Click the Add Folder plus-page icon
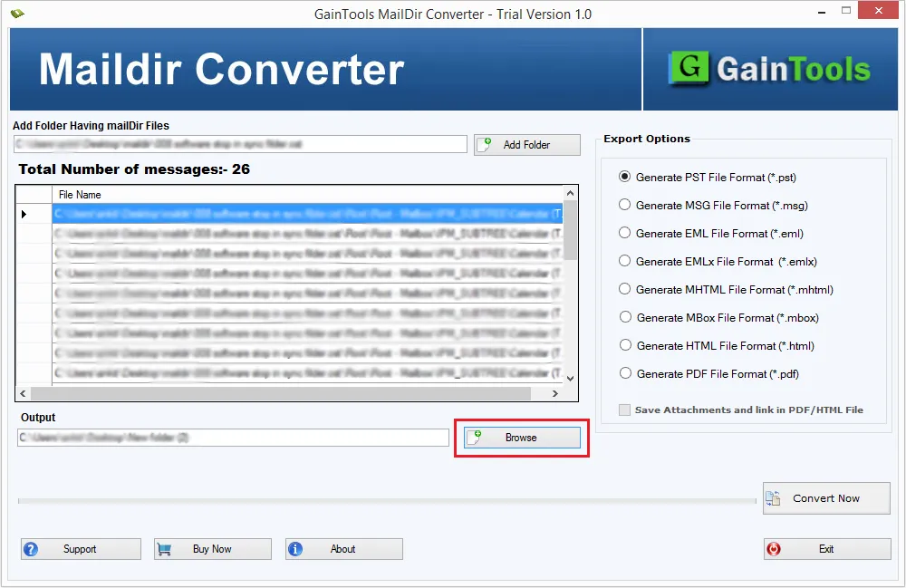Viewport: 906px width, 588px height. pyautogui.click(x=484, y=144)
